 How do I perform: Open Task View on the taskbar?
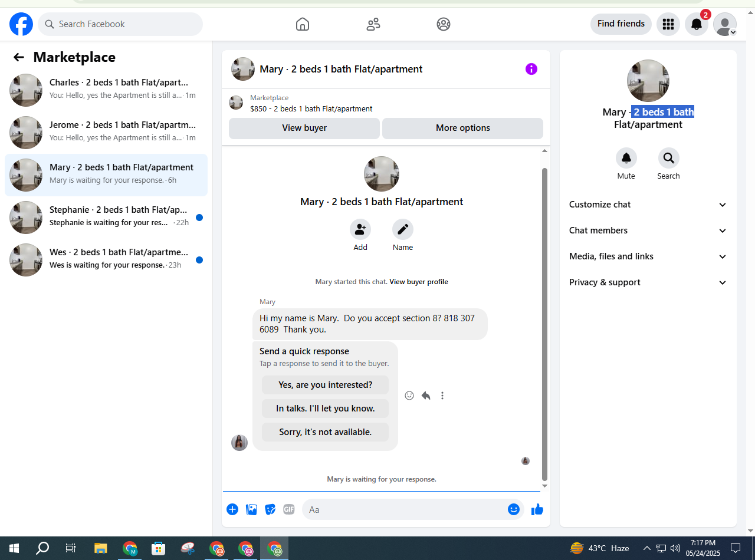click(71, 548)
